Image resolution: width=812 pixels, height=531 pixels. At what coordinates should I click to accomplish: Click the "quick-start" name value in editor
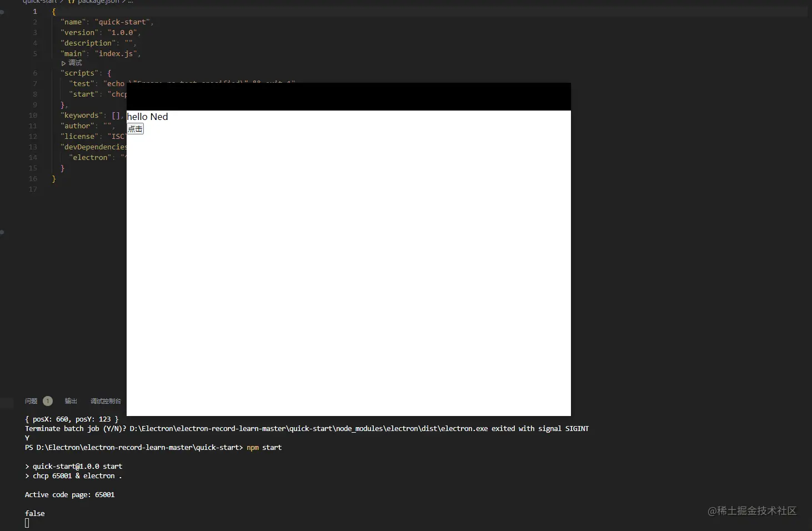coord(122,22)
